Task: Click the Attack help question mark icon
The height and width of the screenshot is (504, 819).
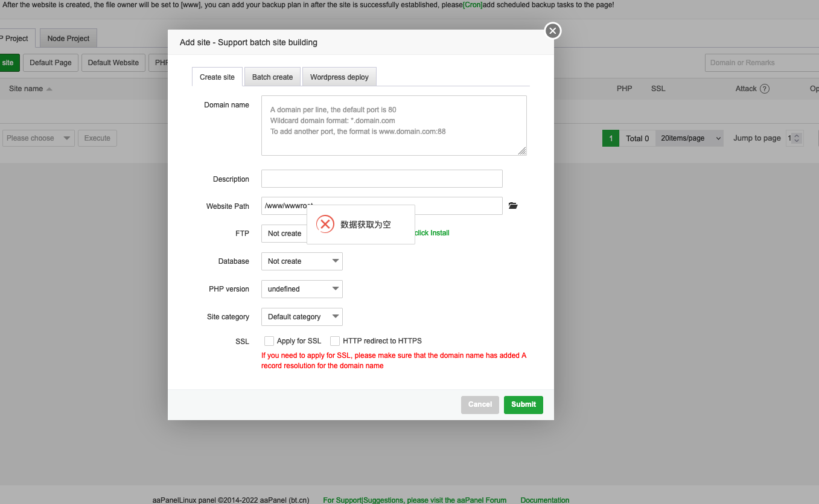Action: pos(765,89)
